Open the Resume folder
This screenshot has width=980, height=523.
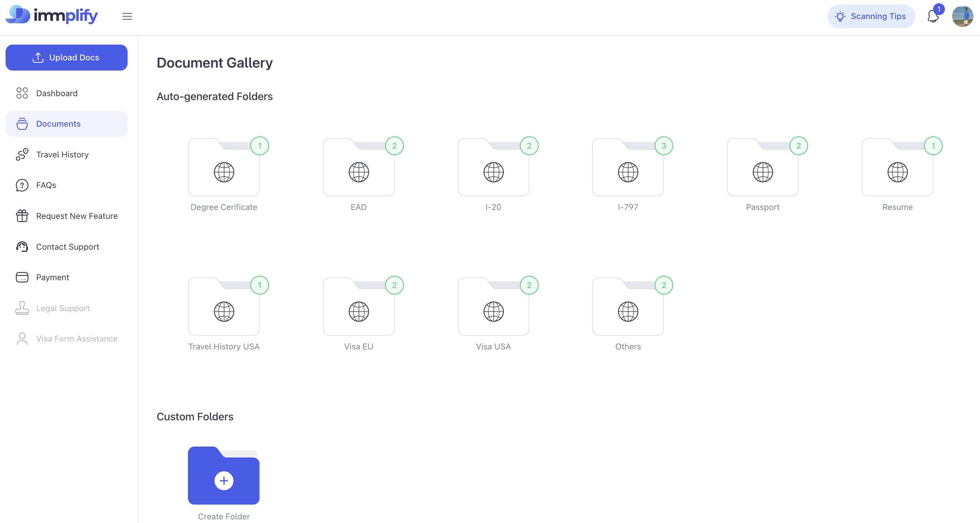(897, 168)
